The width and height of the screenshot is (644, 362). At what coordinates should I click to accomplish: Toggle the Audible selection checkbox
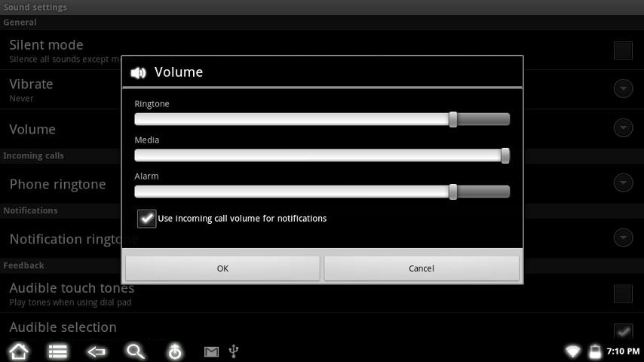(x=623, y=332)
